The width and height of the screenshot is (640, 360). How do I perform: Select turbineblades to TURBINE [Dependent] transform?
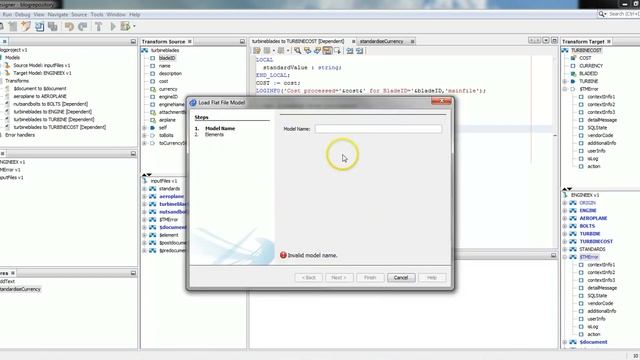click(54, 120)
